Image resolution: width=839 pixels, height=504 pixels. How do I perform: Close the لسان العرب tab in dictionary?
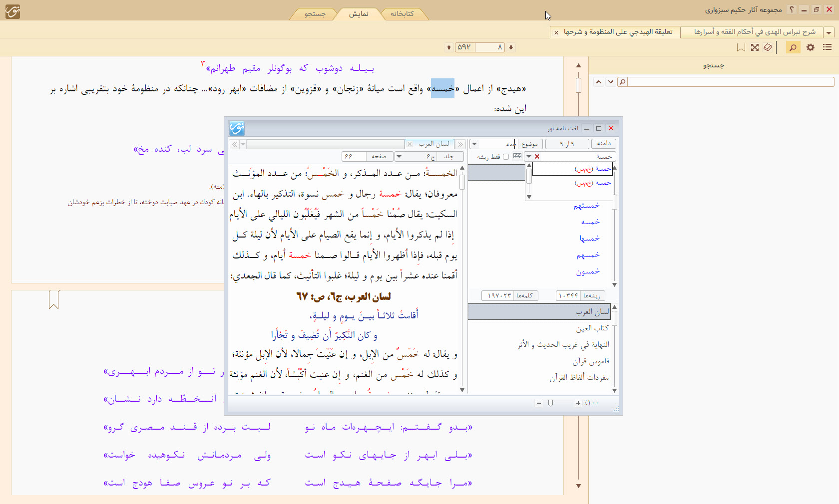pyautogui.click(x=410, y=144)
